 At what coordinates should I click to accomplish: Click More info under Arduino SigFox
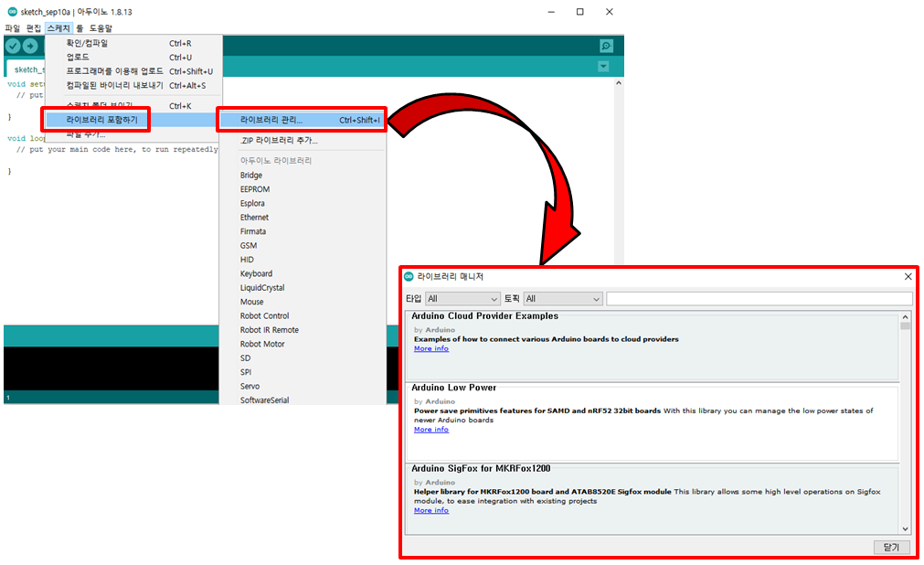click(x=430, y=510)
